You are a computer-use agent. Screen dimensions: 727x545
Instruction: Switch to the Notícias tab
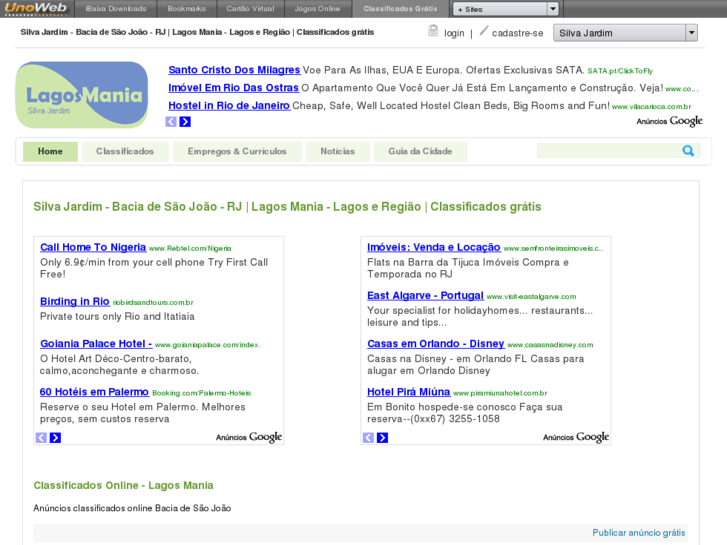(338, 152)
